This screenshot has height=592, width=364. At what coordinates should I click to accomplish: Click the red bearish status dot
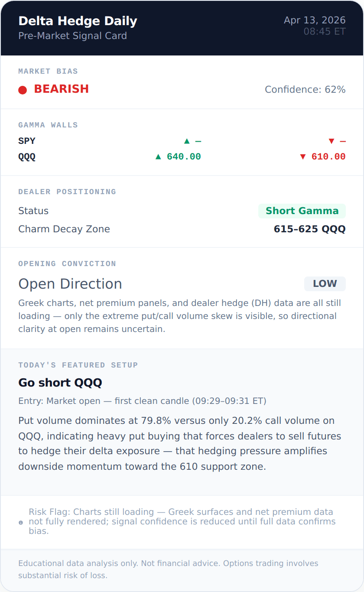[x=23, y=90]
